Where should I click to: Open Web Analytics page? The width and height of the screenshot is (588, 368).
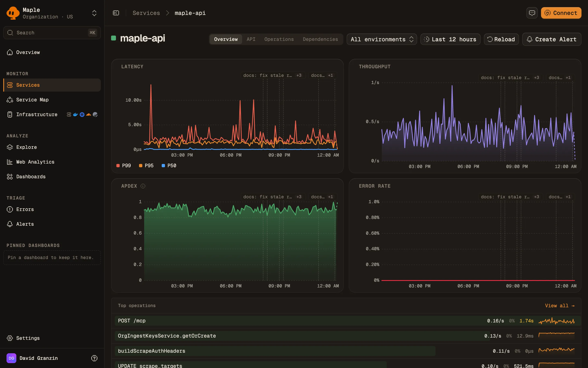click(x=52, y=162)
